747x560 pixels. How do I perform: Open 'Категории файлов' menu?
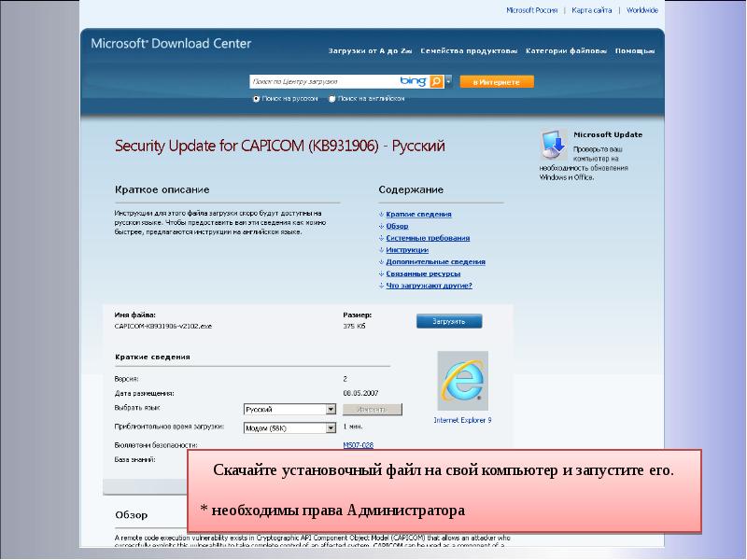(566, 50)
